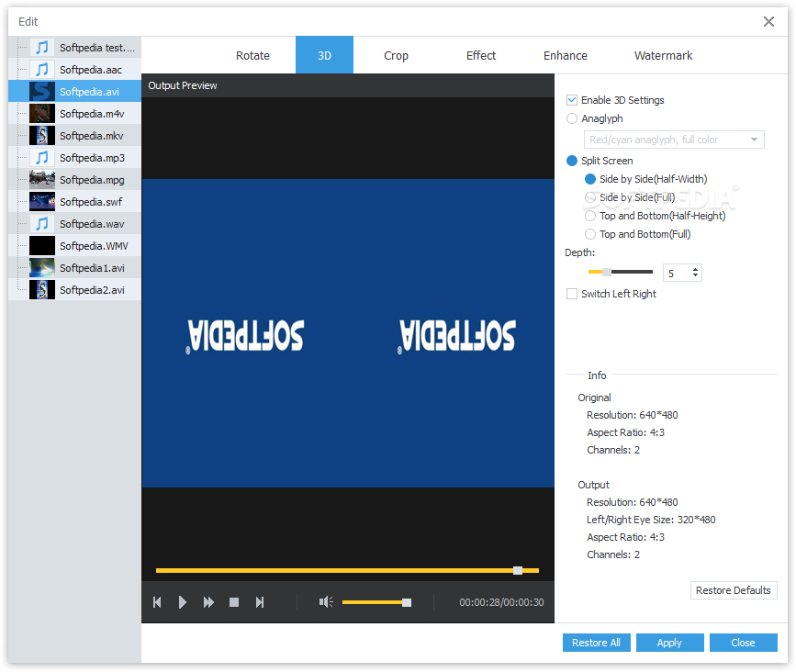Select Softpedia.wav in file list
The width and height of the screenshot is (796, 672).
click(x=74, y=224)
